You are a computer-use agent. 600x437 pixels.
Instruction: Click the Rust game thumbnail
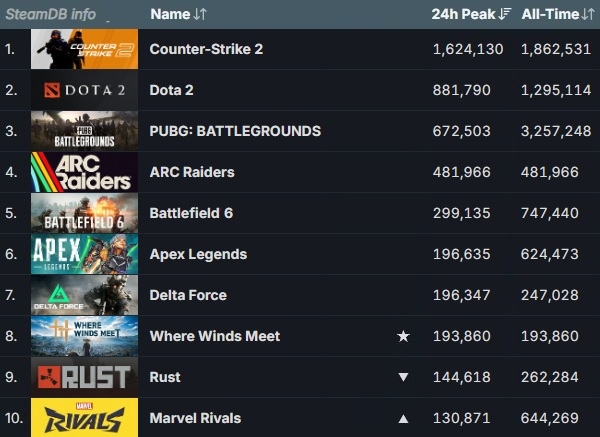[x=84, y=377]
